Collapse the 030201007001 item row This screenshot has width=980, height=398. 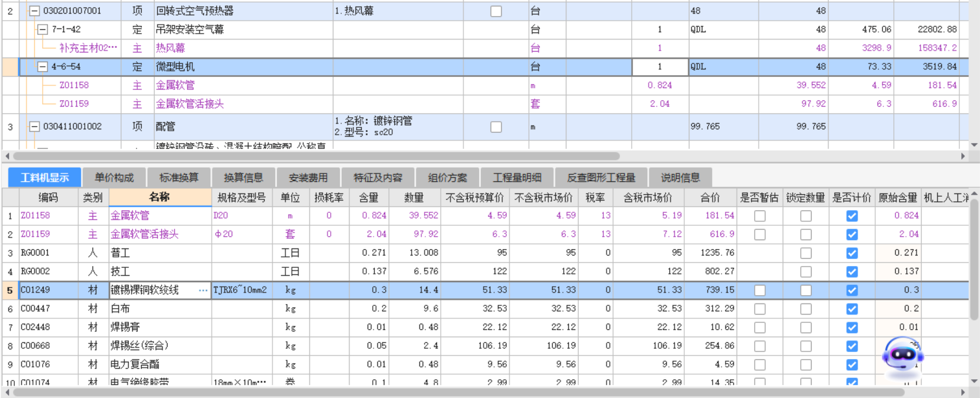pos(34,11)
